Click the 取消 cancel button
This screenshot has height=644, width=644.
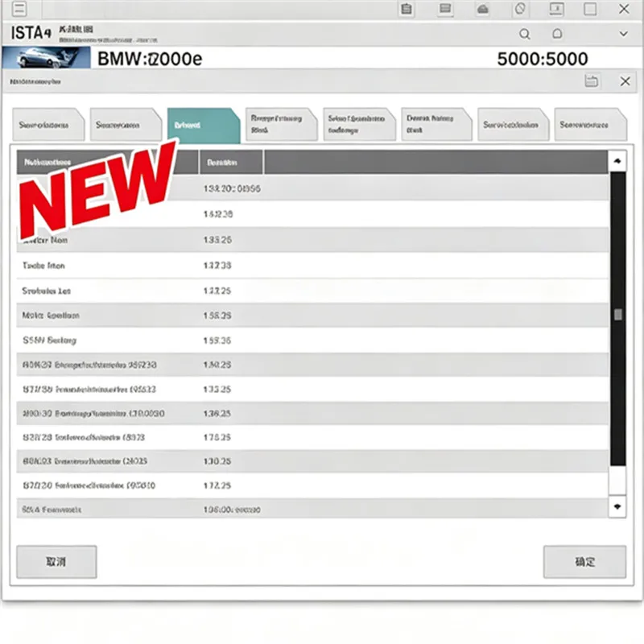[56, 561]
